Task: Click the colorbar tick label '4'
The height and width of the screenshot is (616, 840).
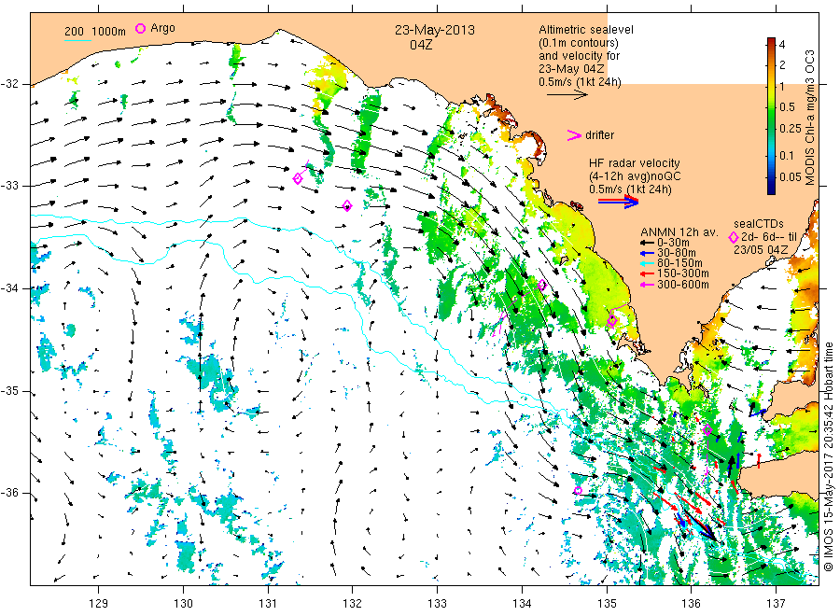Action: coord(782,45)
